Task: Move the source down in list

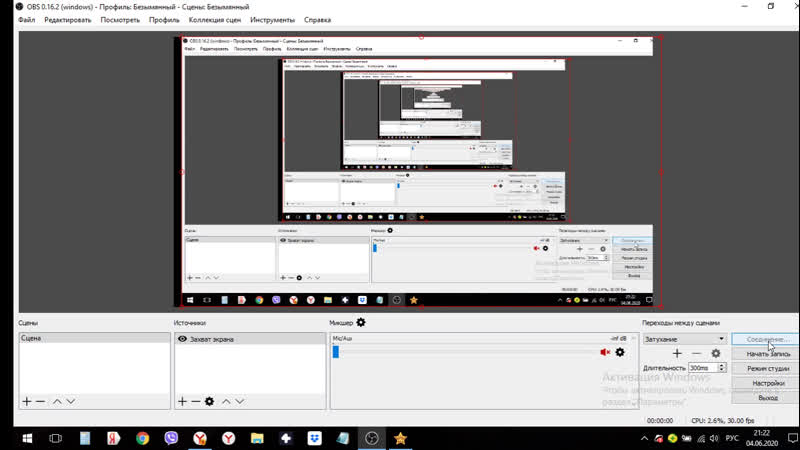Action: (x=240, y=401)
